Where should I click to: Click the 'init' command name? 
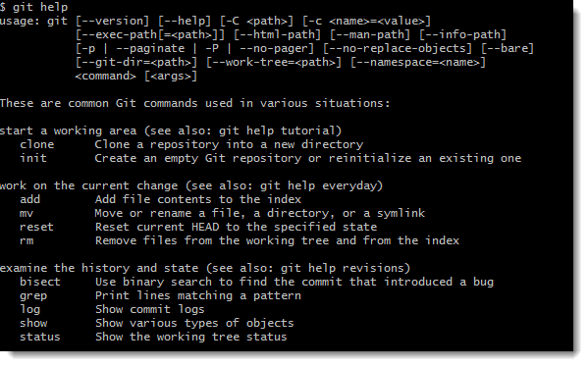pos(33,158)
